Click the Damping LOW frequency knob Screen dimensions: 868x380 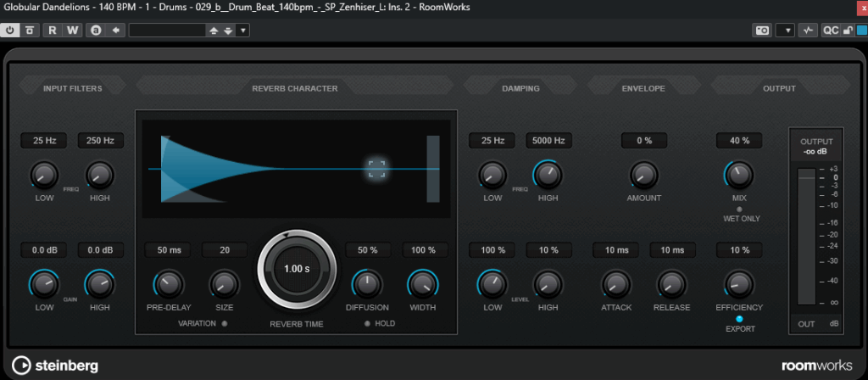[x=492, y=176]
